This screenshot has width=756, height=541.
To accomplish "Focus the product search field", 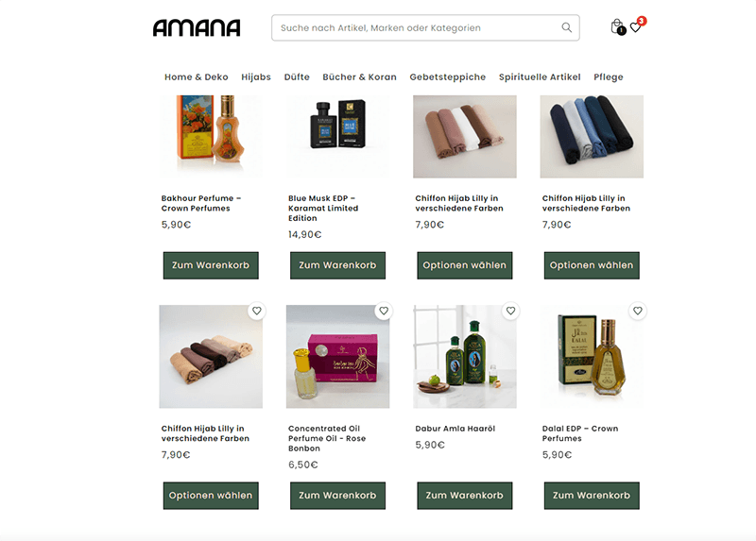I will pyautogui.click(x=420, y=28).
